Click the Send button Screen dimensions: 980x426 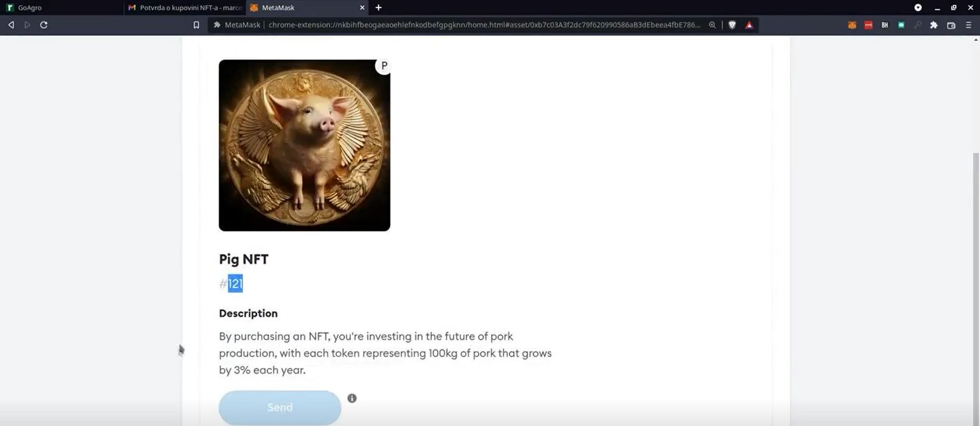click(x=280, y=407)
